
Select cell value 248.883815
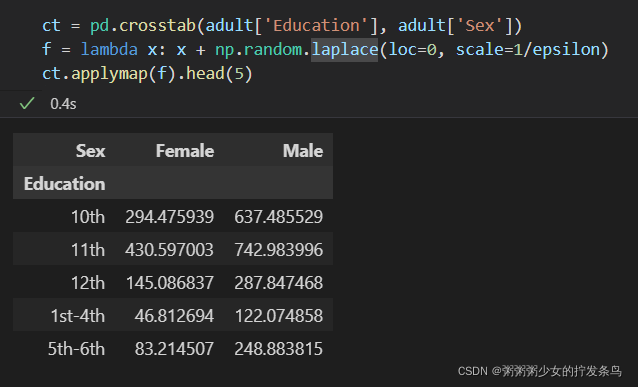click(278, 349)
